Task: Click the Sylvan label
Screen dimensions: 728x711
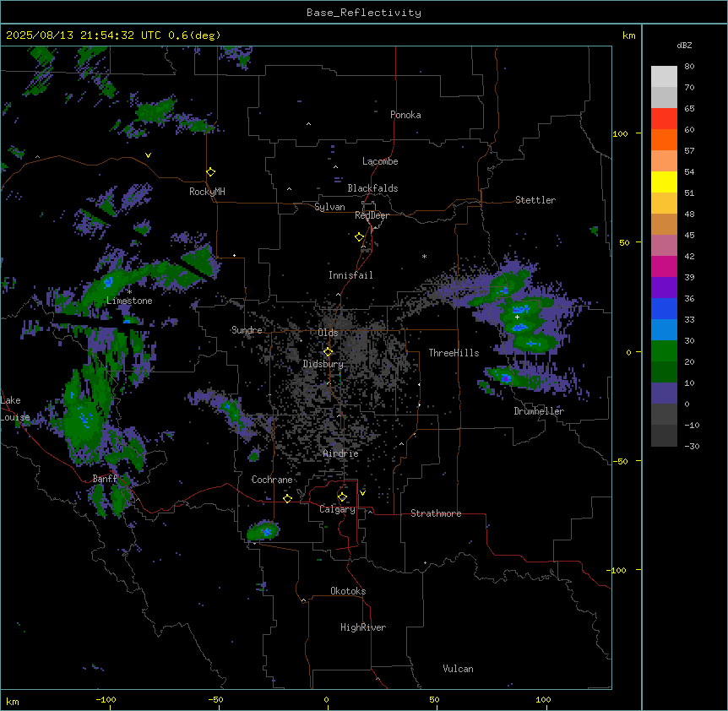Action: point(329,207)
